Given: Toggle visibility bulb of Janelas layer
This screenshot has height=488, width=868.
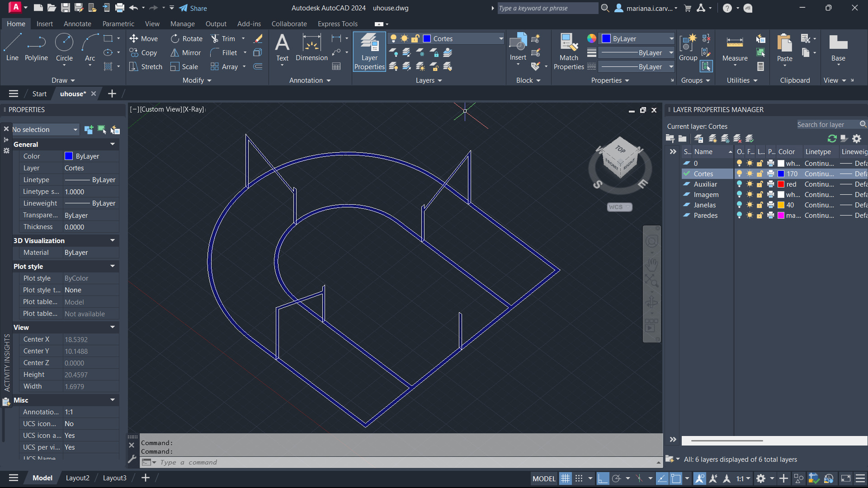Looking at the screenshot, I should (739, 205).
